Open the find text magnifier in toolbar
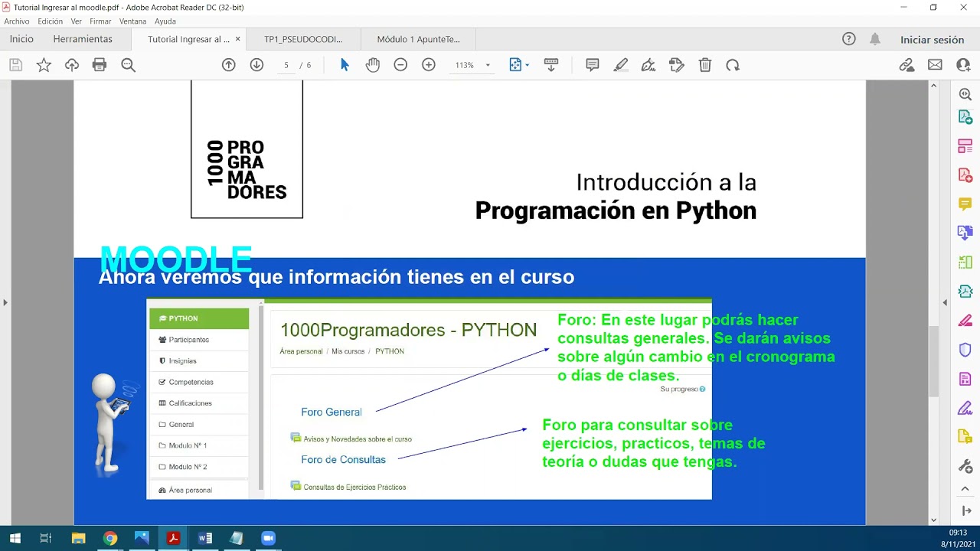The image size is (980, 551). point(128,65)
